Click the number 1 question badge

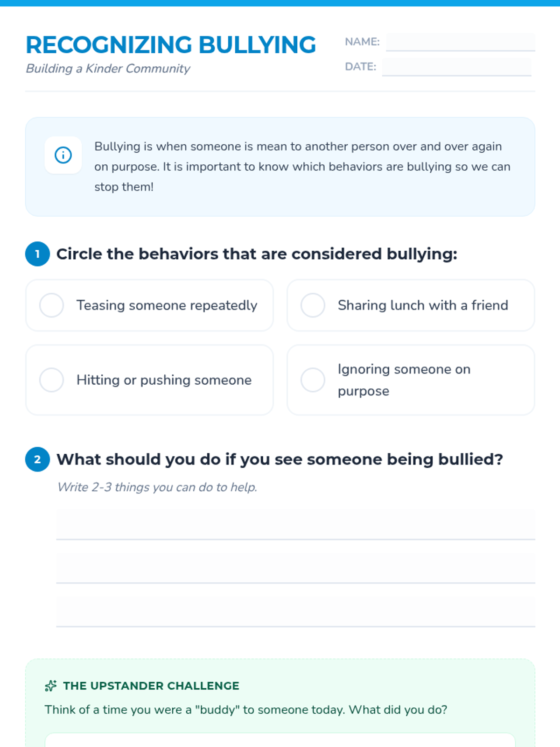coord(37,254)
